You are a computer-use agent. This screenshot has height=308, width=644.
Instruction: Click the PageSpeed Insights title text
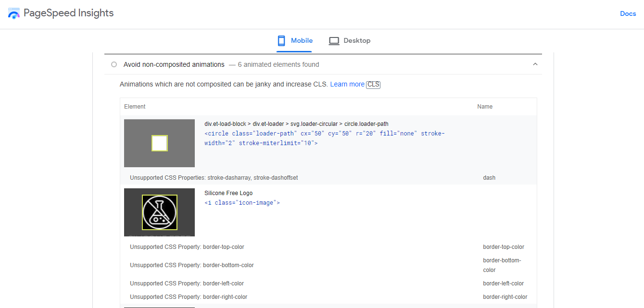point(68,13)
